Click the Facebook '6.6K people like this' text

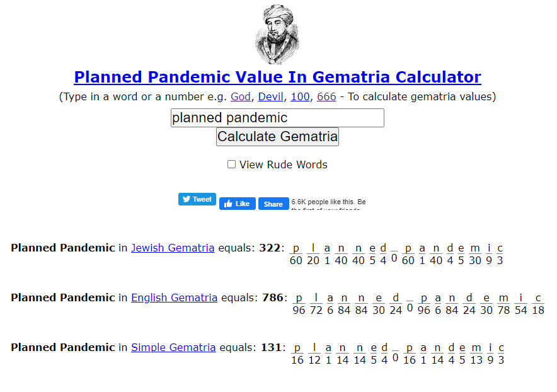coord(328,202)
